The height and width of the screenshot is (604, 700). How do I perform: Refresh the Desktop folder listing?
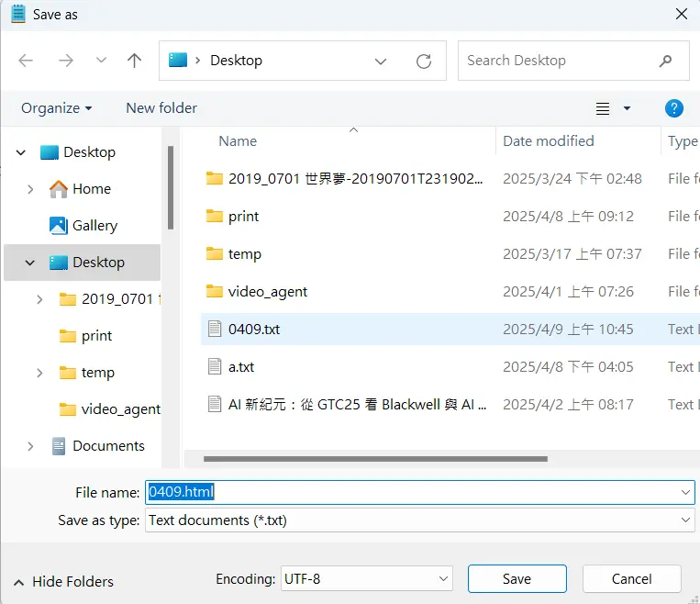coord(423,62)
